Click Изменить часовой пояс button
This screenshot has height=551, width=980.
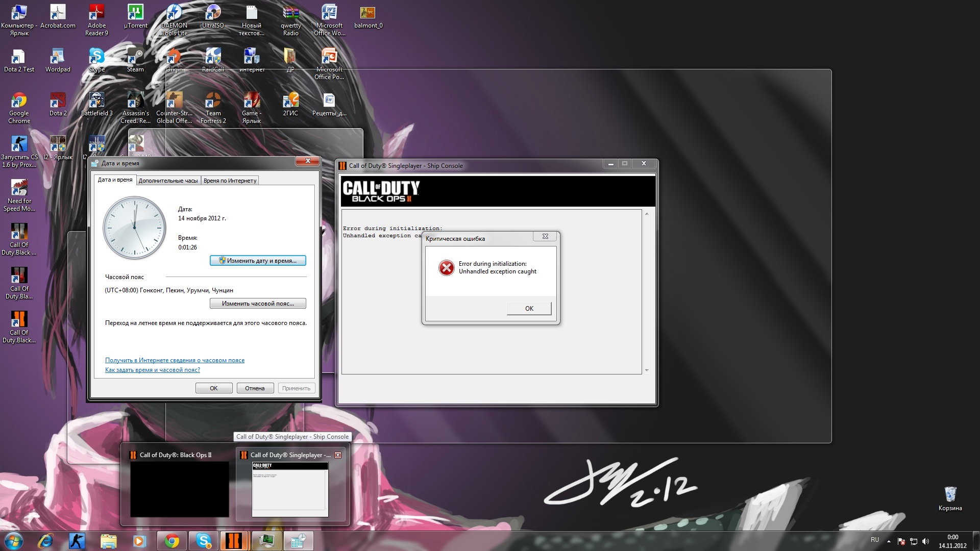pyautogui.click(x=258, y=304)
